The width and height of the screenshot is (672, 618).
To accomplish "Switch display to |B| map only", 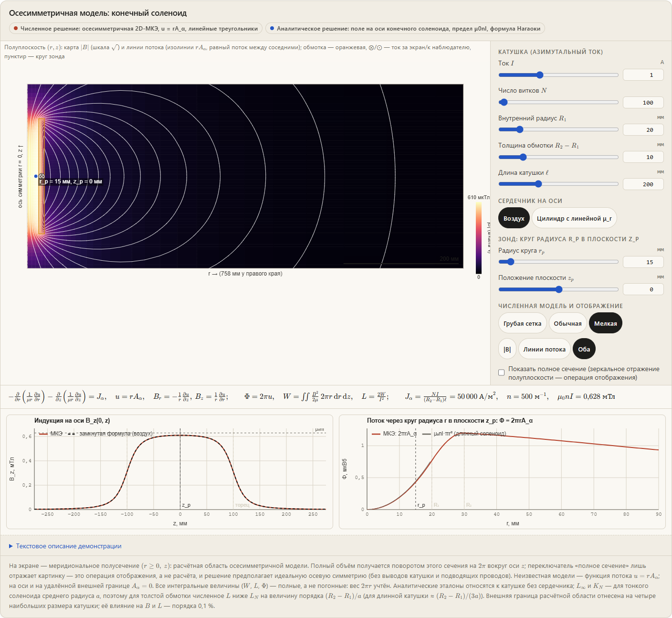I will [x=507, y=349].
